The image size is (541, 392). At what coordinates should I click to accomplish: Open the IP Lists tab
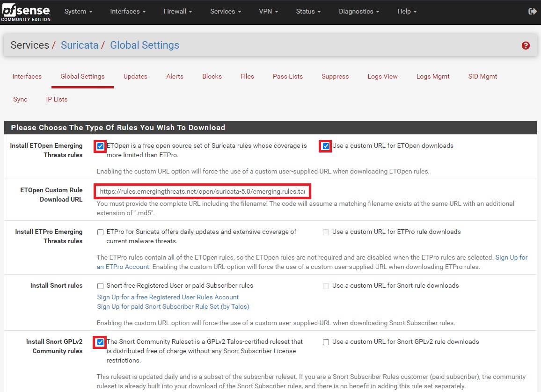point(57,99)
